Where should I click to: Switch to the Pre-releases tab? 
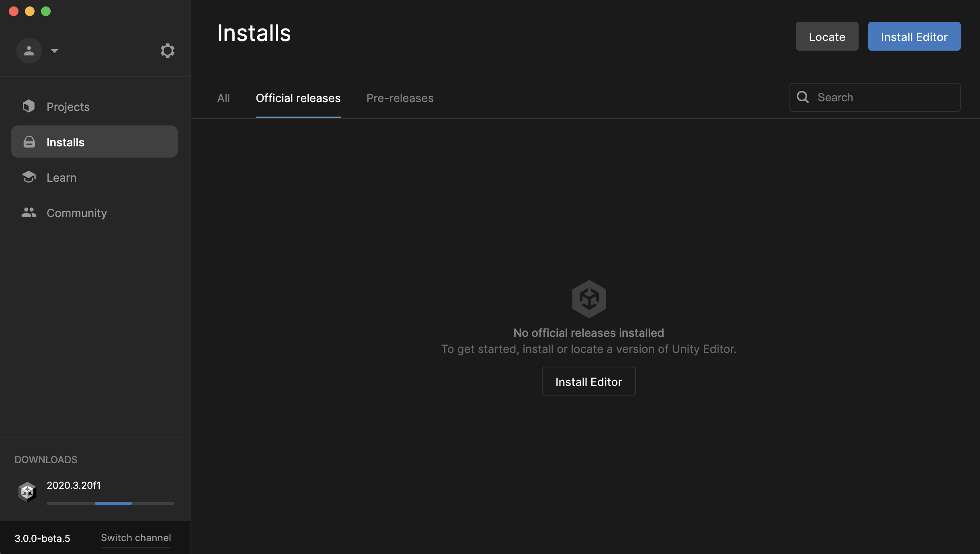[x=400, y=98]
